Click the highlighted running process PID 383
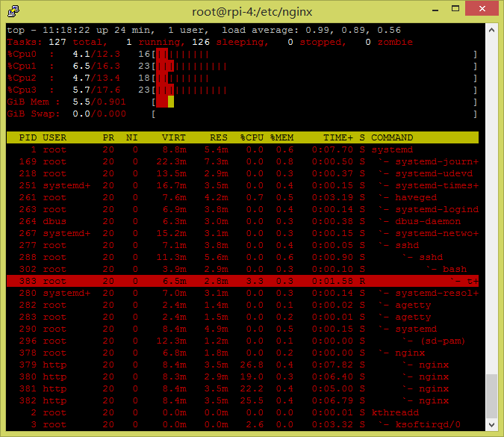The height and width of the screenshot is (437, 504). (243, 281)
